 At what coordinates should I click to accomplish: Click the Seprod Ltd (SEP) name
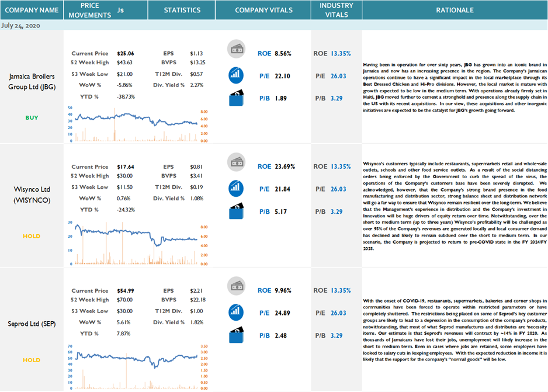point(32,324)
